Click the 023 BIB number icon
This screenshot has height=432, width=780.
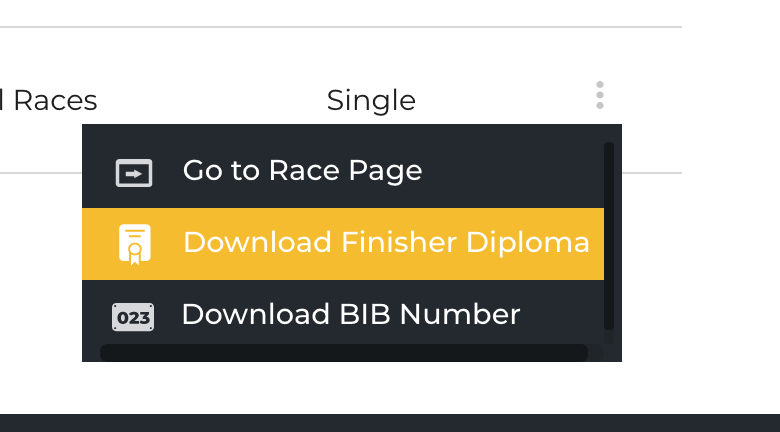(133, 317)
